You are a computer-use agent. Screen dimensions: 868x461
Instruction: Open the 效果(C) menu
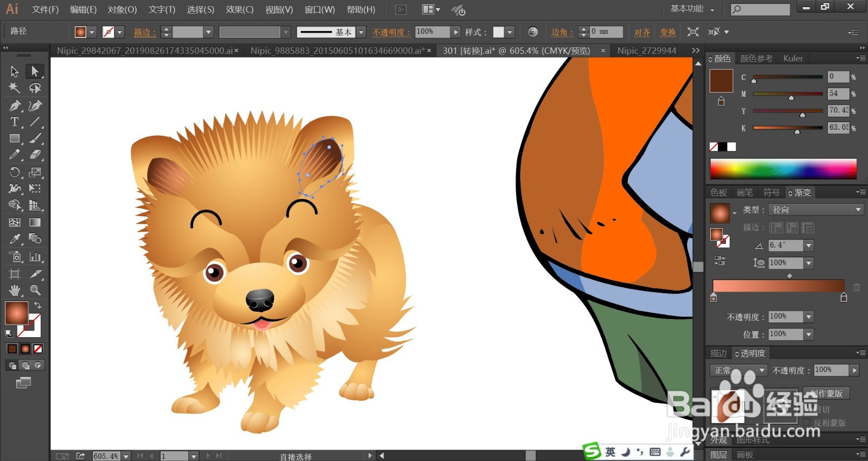pos(240,9)
